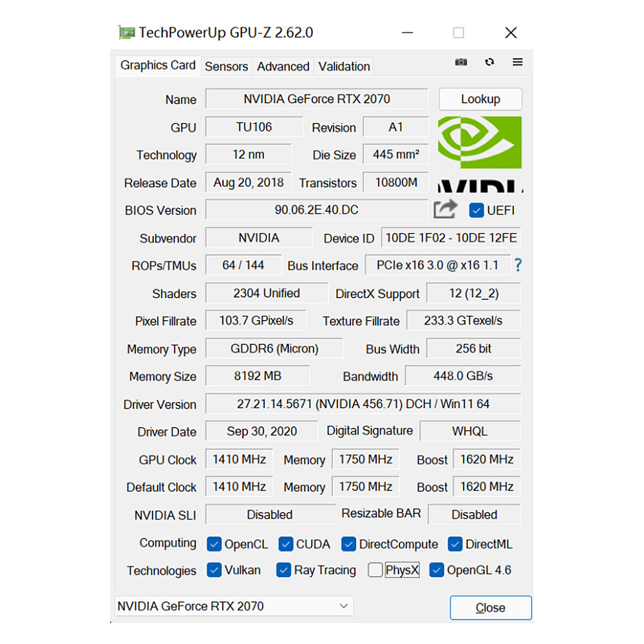The image size is (644, 644).
Task: Click the Bandwidth field 448.0 GB/s
Action: [x=463, y=376]
